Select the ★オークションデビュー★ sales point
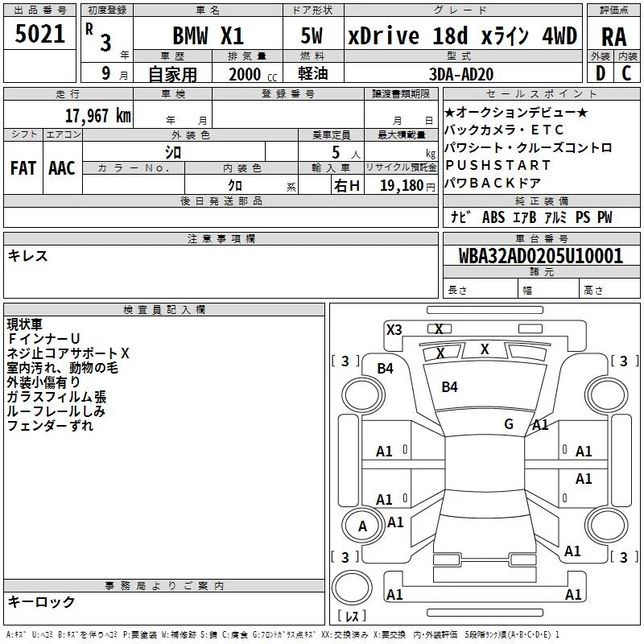Screen dimensions: 644x644 point(516,112)
